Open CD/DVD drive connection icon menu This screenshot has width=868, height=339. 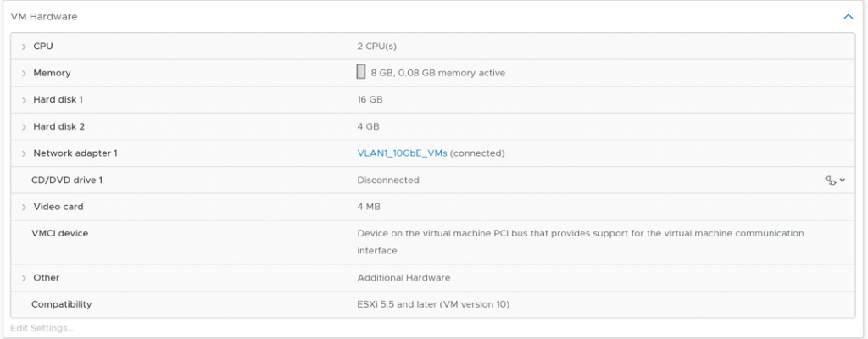point(835,181)
